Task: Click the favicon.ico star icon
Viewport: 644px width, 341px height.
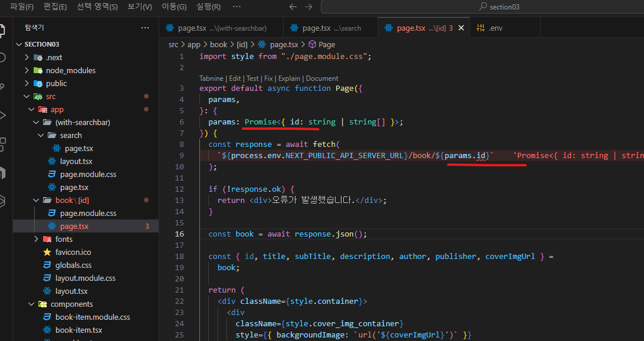Action: pyautogui.click(x=47, y=253)
